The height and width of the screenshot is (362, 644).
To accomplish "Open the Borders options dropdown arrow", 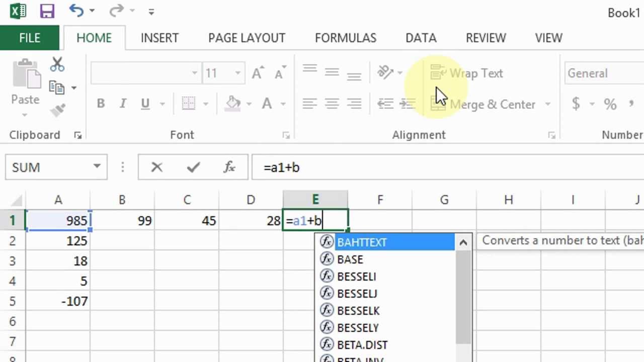I will (205, 104).
